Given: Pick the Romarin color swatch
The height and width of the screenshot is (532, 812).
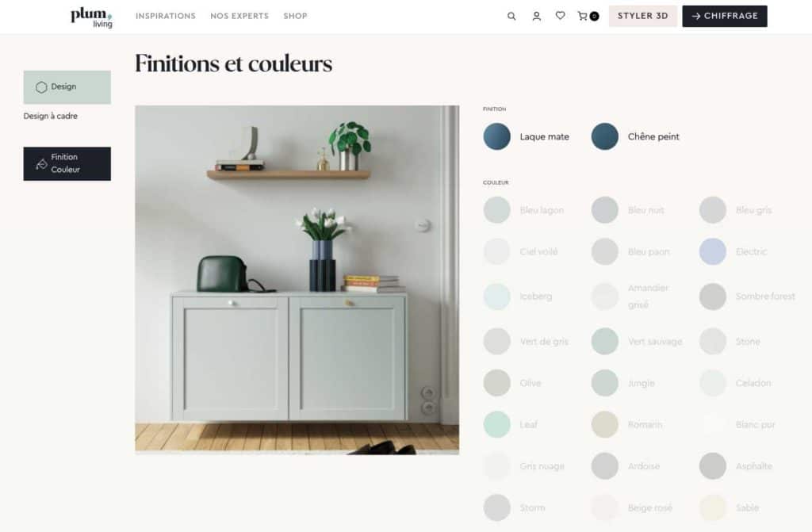Looking at the screenshot, I should click(604, 424).
